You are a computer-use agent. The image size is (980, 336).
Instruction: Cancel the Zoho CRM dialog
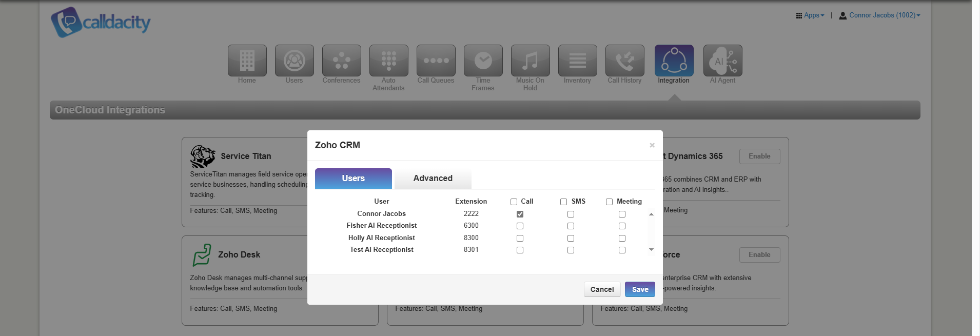click(602, 289)
